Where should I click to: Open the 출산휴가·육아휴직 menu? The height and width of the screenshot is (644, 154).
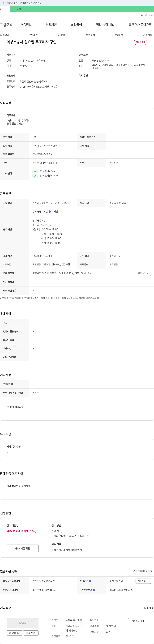140,25
